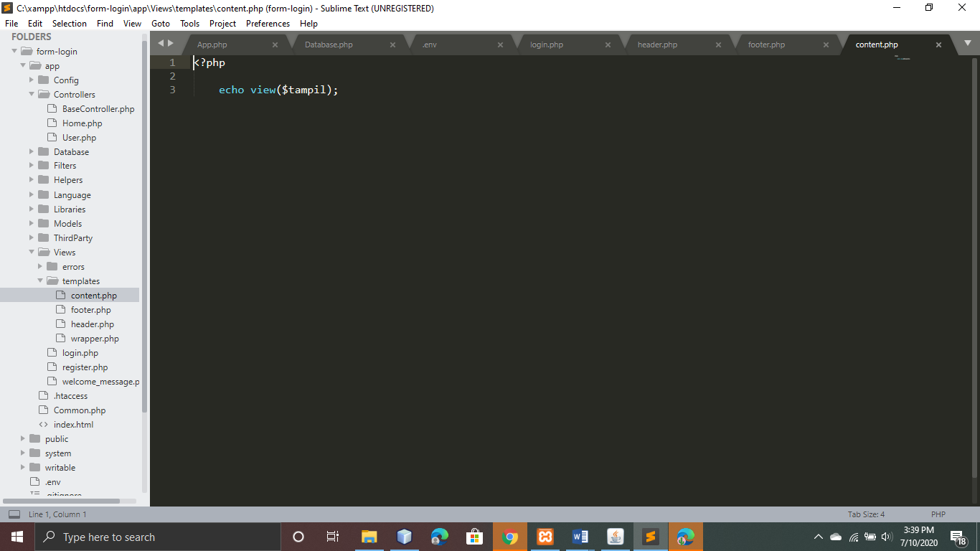The image size is (980, 551).
Task: Close the content.php tab
Action: point(938,44)
